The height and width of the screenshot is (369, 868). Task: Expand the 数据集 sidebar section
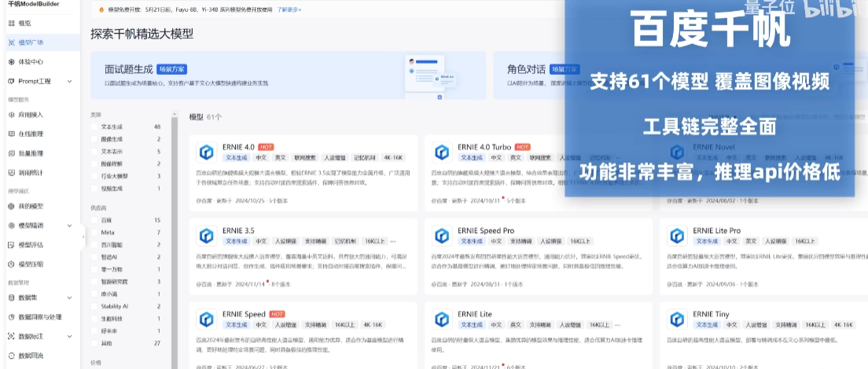point(69,298)
